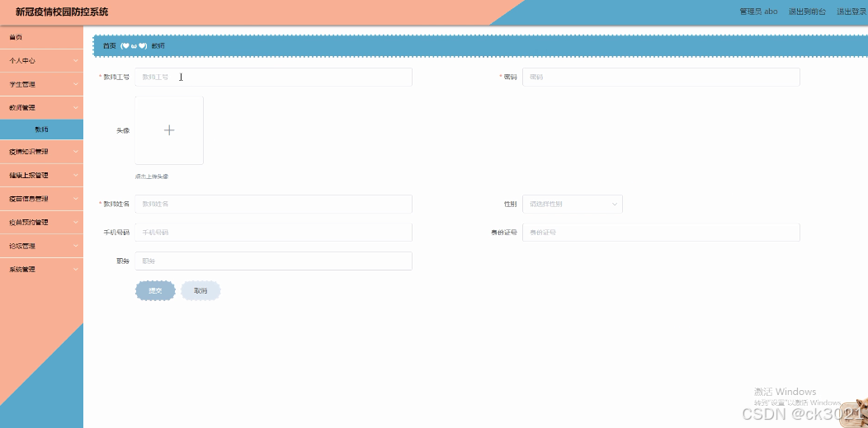Click the 管理员 abo account label

pyautogui.click(x=758, y=12)
